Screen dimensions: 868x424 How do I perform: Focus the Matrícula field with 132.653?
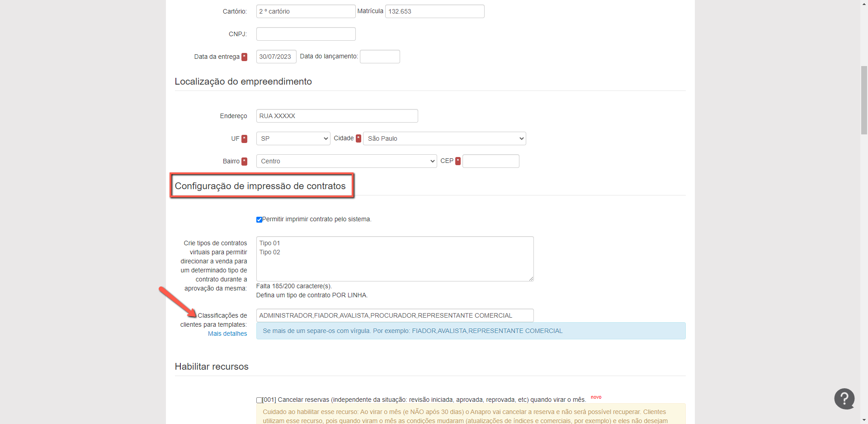pyautogui.click(x=434, y=11)
